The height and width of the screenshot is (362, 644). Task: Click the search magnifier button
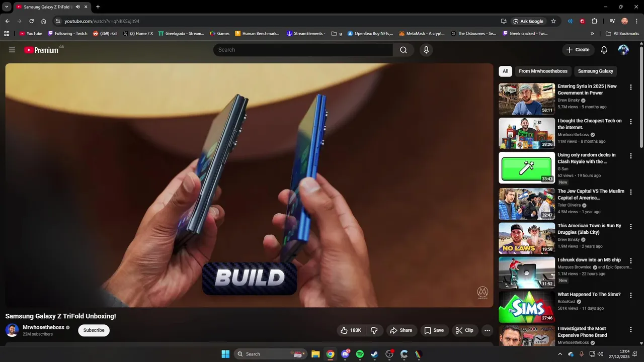tap(404, 50)
